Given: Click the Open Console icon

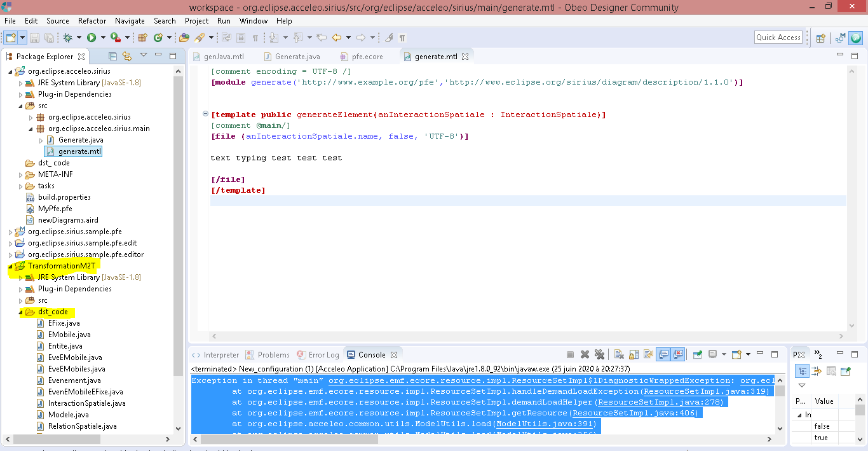Looking at the screenshot, I should [x=736, y=354].
